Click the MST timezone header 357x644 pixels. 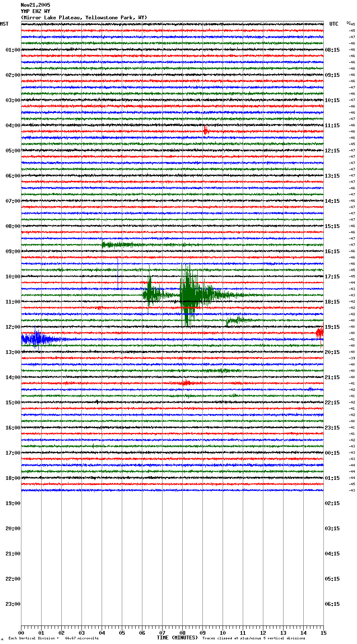[4, 24]
